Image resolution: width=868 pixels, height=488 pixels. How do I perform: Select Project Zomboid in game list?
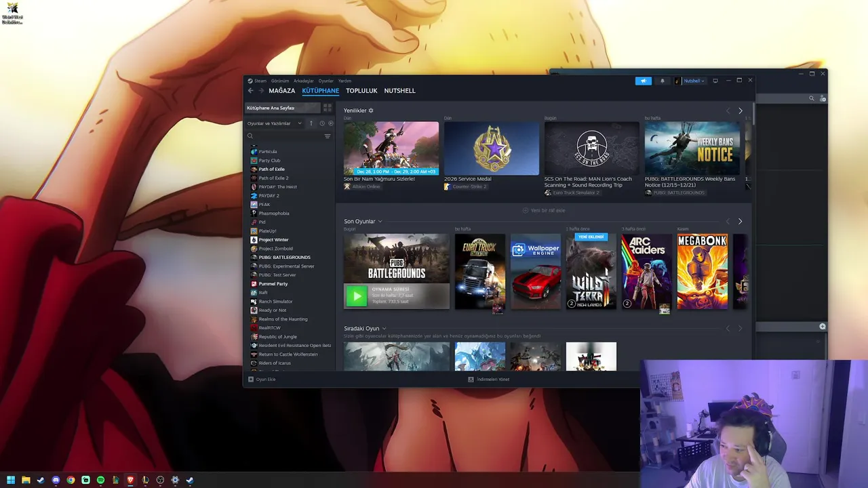click(275, 249)
